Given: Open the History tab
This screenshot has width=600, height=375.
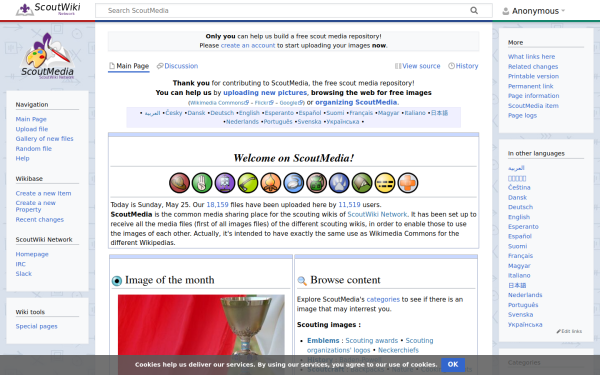Looking at the screenshot, I should tap(463, 66).
